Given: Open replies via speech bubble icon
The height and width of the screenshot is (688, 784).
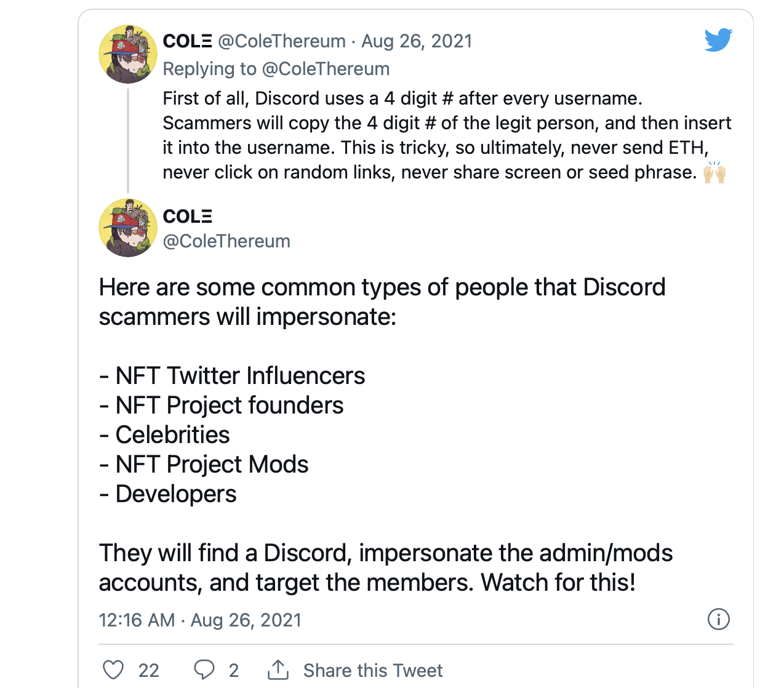Looking at the screenshot, I should pos(204,670).
